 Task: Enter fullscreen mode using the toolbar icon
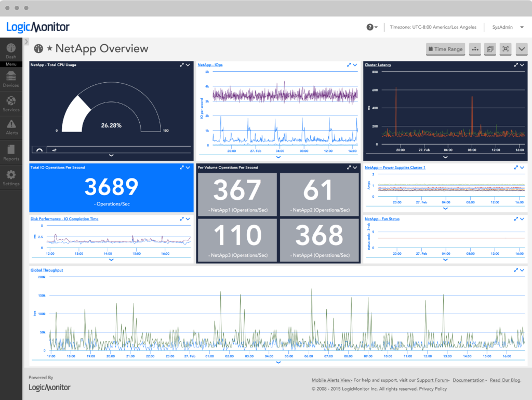[504, 49]
